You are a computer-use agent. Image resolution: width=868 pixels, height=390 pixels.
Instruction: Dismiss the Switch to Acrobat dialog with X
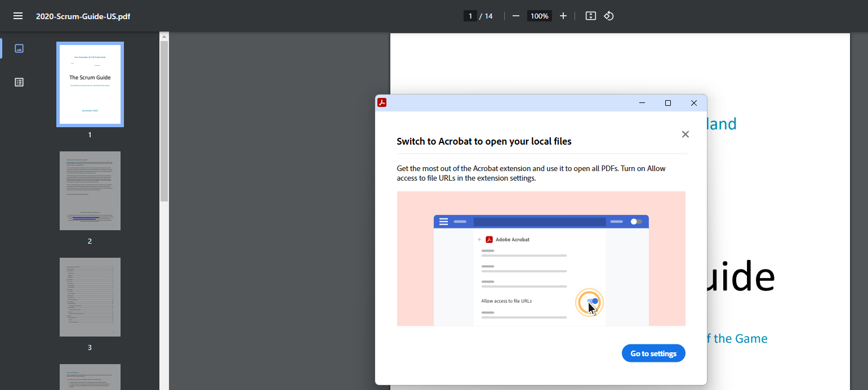click(x=685, y=134)
